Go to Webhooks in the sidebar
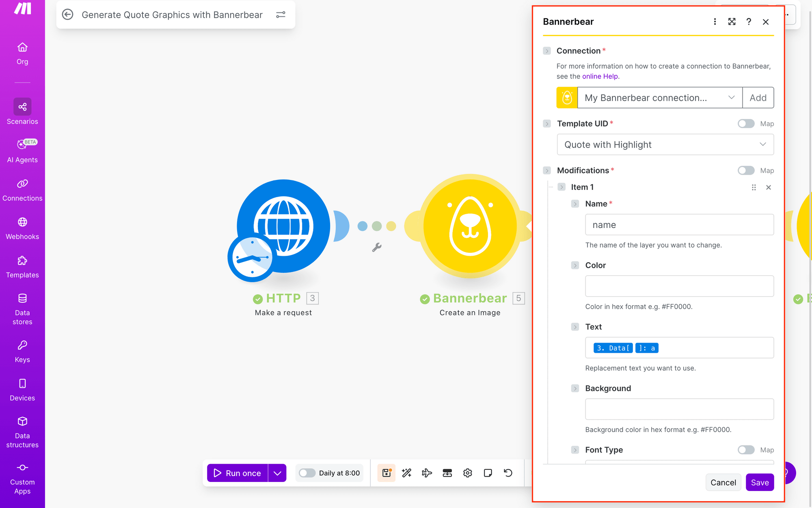Screen dimensions: 812x508 22,228
